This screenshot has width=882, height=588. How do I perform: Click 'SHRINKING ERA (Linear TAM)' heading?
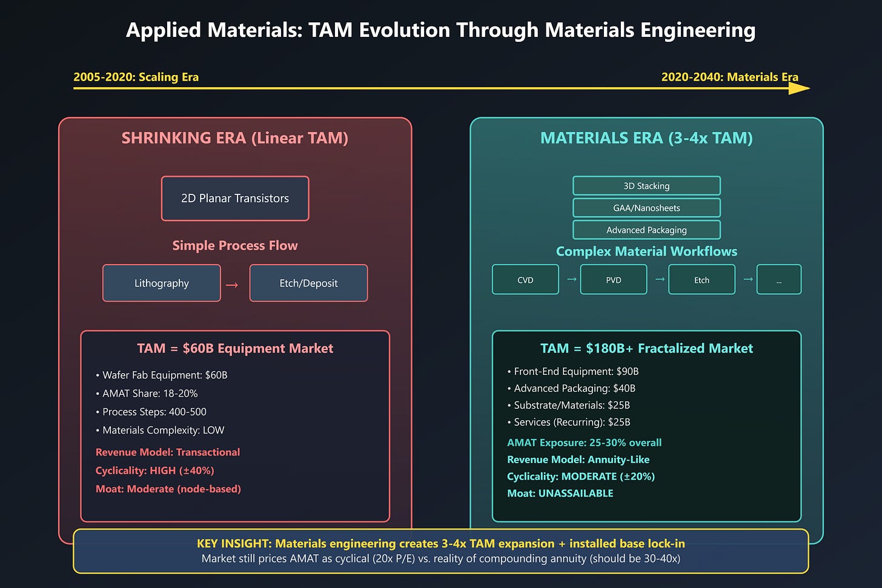[235, 138]
